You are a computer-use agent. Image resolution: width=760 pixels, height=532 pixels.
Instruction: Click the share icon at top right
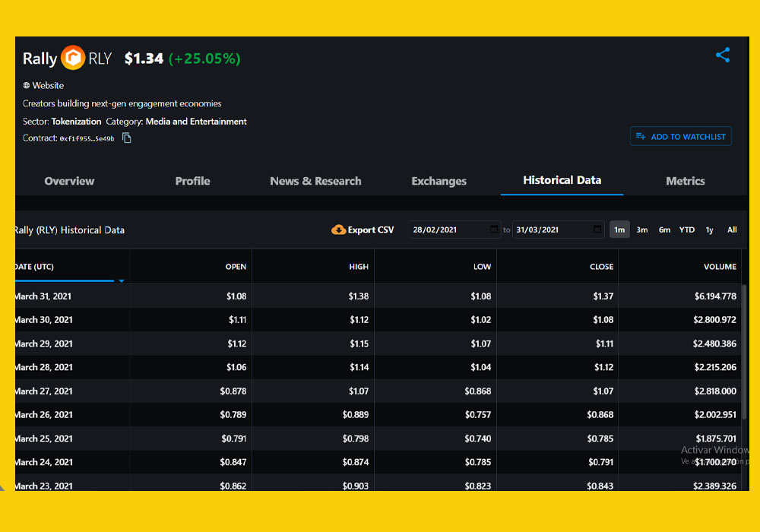click(723, 55)
